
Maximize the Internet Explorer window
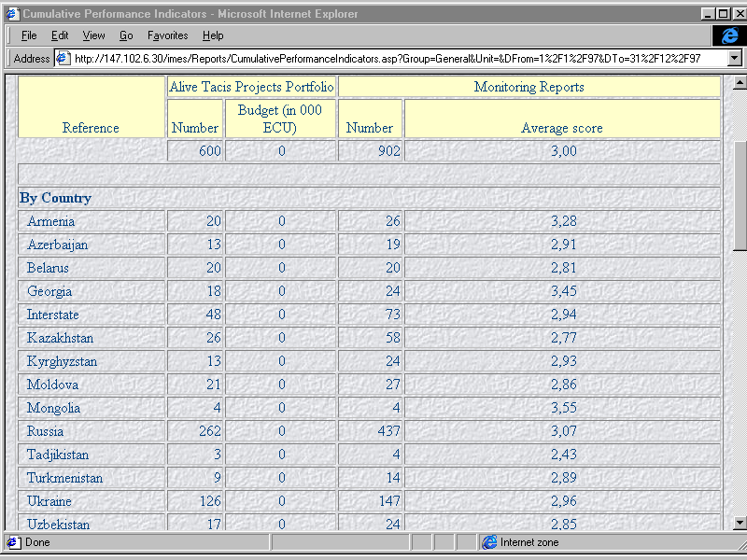point(723,14)
